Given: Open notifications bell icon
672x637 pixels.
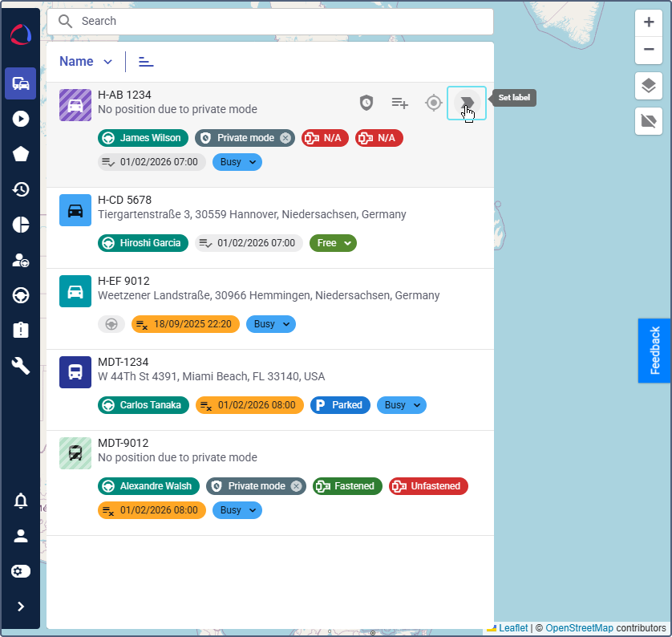Looking at the screenshot, I should pyautogui.click(x=21, y=501).
